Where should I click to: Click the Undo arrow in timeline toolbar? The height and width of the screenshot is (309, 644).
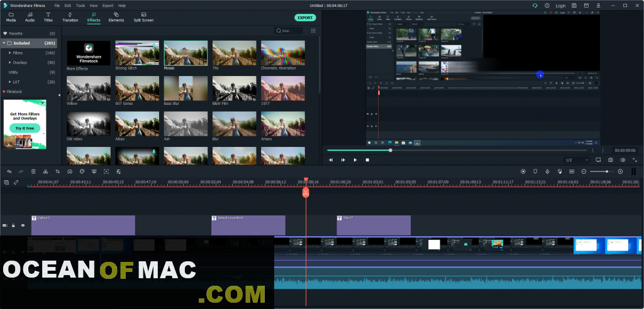pyautogui.click(x=9, y=171)
